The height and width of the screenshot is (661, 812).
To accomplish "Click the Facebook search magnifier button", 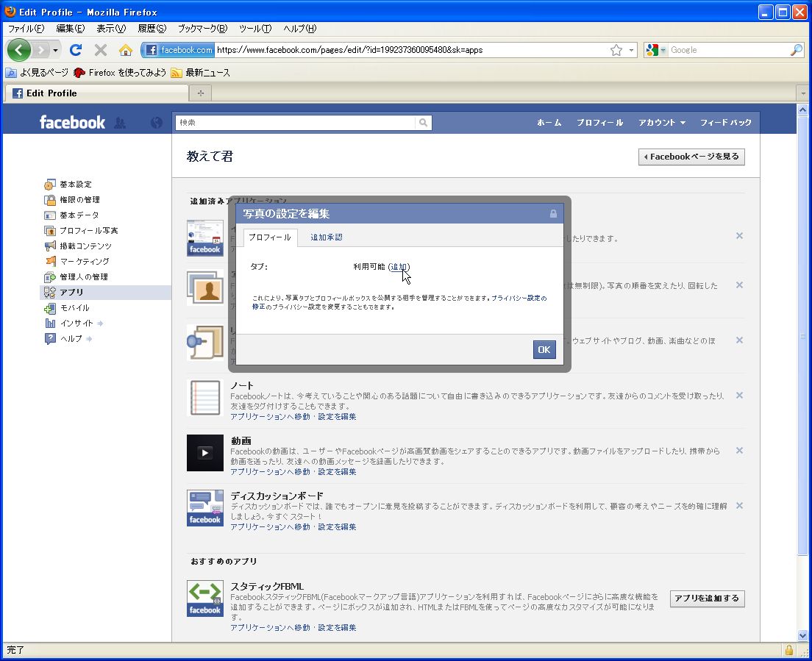I will click(423, 123).
